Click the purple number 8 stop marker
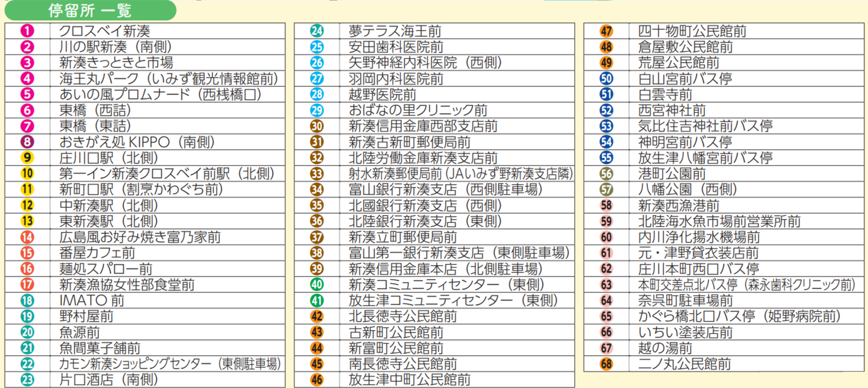This screenshot has height=388, width=868. pyautogui.click(x=28, y=142)
